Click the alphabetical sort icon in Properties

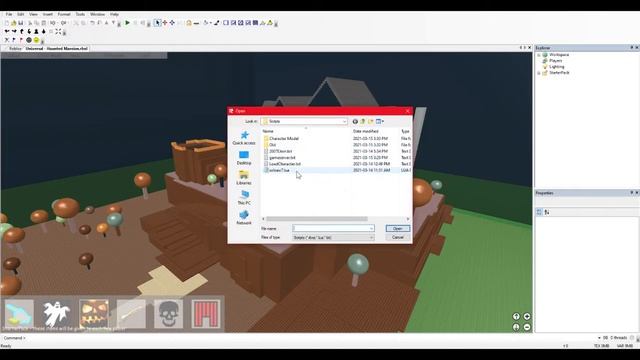[547, 212]
